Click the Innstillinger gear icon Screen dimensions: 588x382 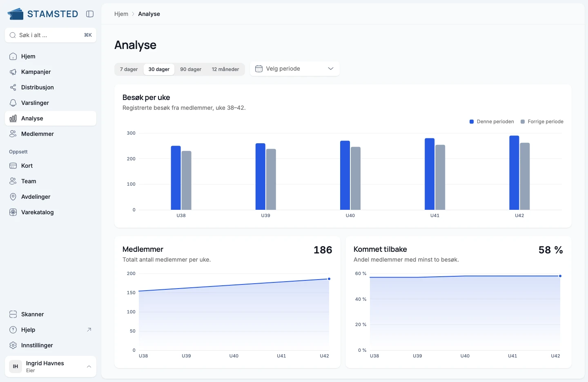(13, 345)
